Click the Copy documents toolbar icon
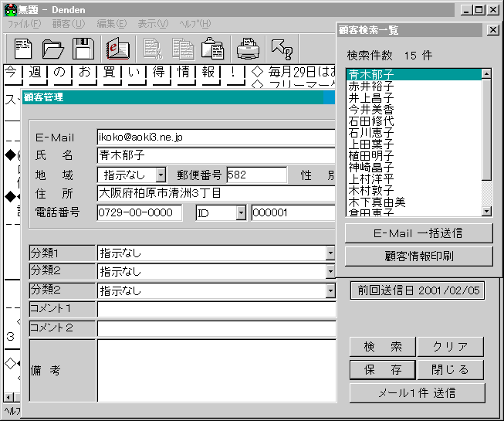Image resolution: width=504 pixels, height=421 pixels. click(183, 49)
